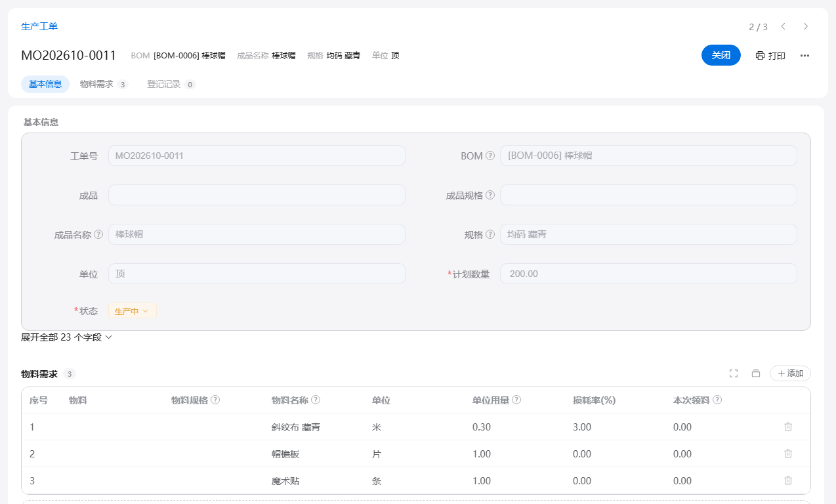
Task: Click the 计划数量 field showing 200.00
Action: pyautogui.click(x=648, y=274)
